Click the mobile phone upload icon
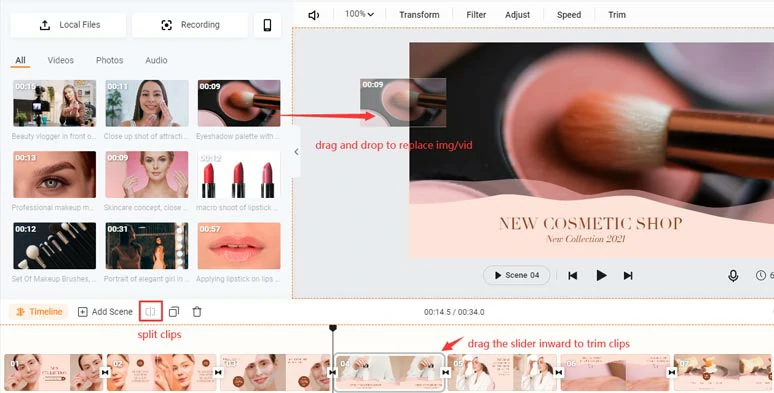 (x=267, y=25)
